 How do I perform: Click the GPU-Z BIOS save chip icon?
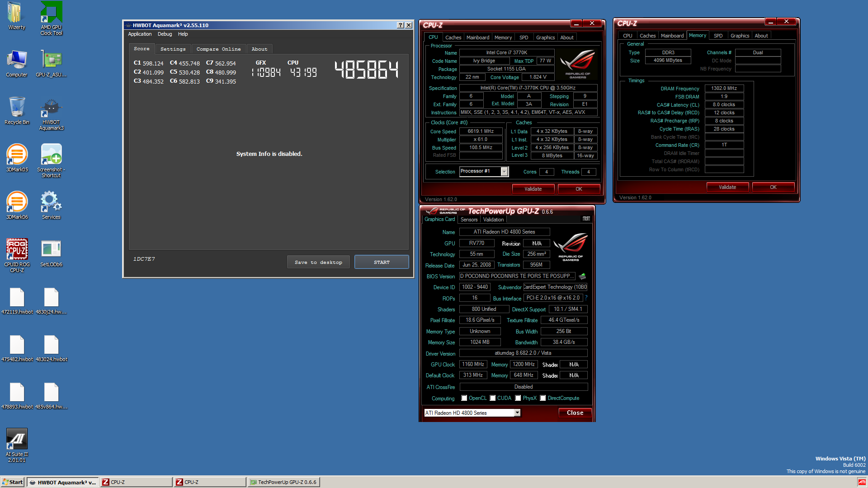coord(582,276)
